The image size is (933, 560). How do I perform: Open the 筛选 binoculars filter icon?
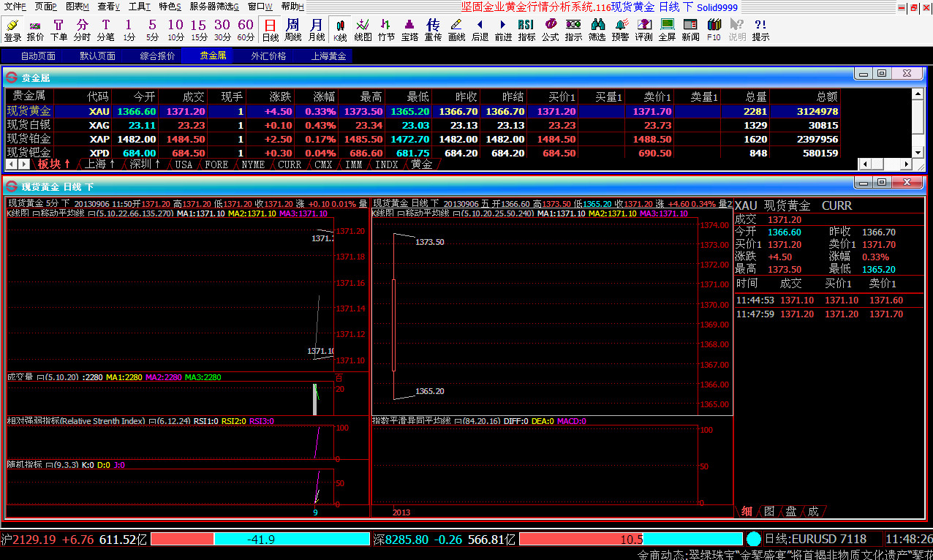pyautogui.click(x=597, y=30)
